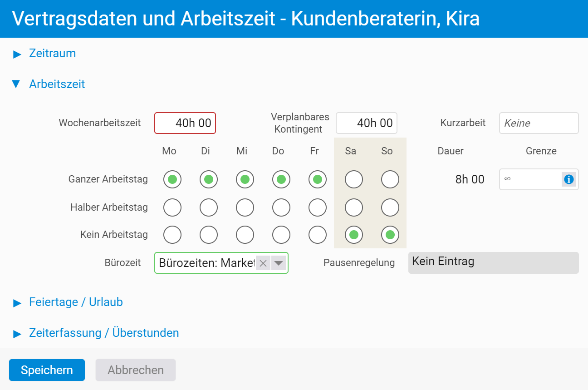Select Halber Arbeitstag for So

pyautogui.click(x=390, y=207)
